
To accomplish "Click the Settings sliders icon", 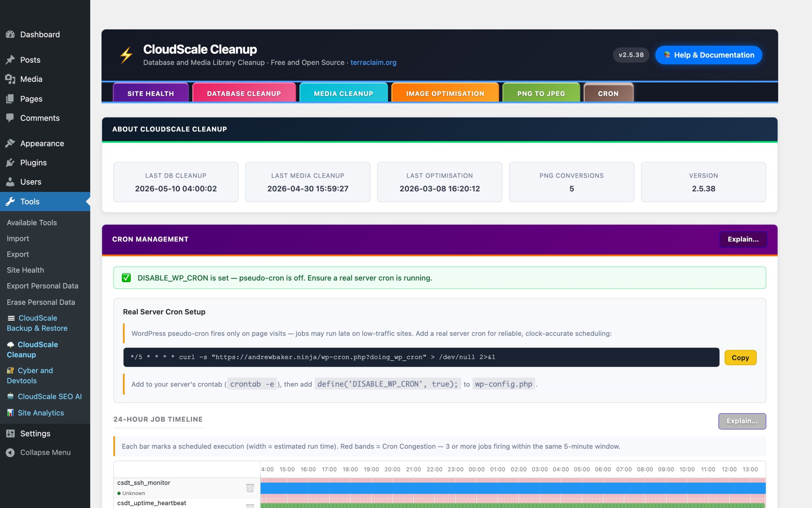I will point(10,433).
